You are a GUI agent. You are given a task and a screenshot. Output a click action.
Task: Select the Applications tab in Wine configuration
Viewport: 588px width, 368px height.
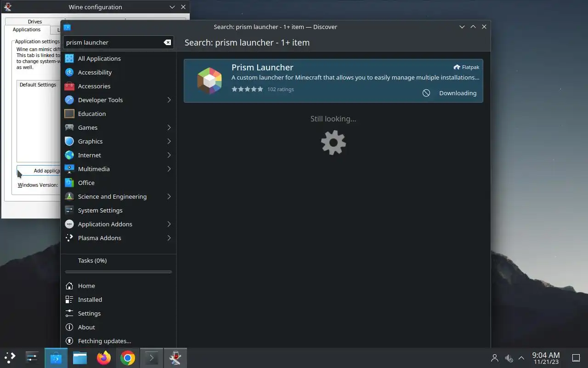pyautogui.click(x=27, y=29)
